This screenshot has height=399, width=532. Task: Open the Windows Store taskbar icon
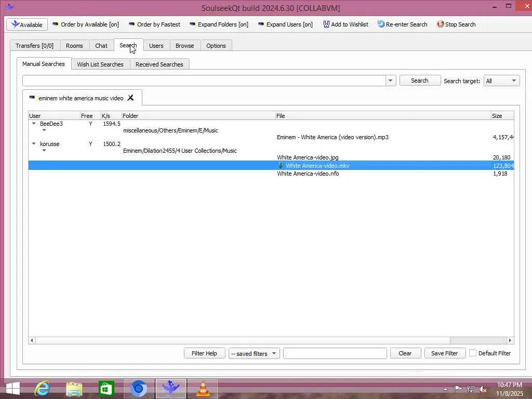tap(106, 389)
